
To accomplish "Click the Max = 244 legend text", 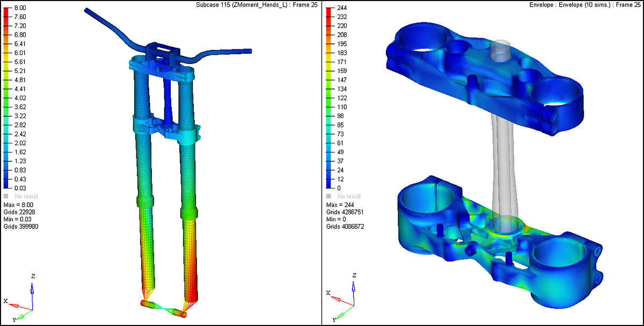I will pyautogui.click(x=340, y=205).
